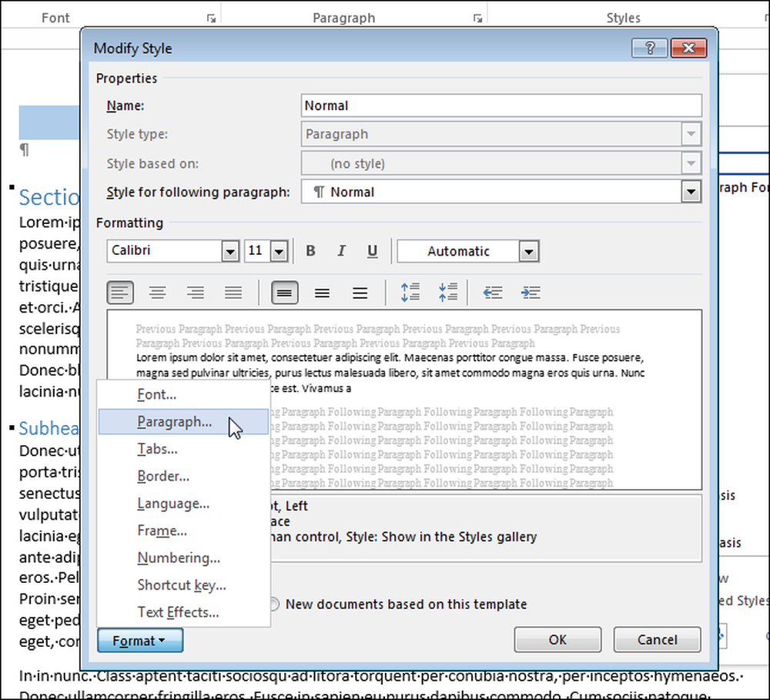Click decrease paragraph spacing icon
Screen dimensions: 770x700
tap(448, 293)
